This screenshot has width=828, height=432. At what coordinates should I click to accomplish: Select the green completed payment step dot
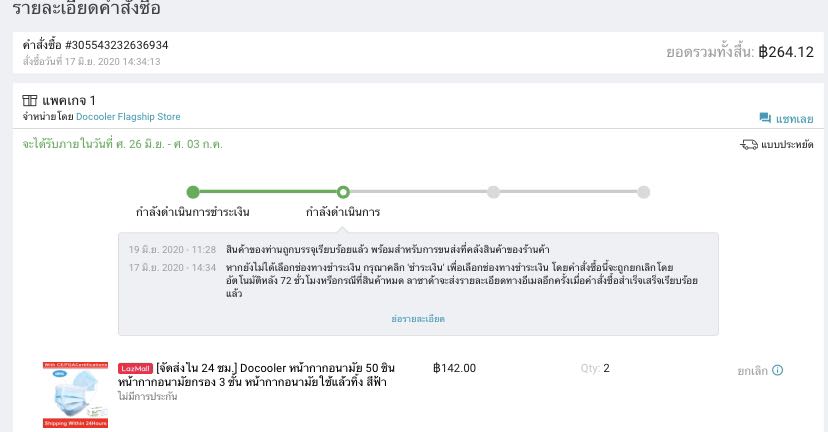coord(193,192)
